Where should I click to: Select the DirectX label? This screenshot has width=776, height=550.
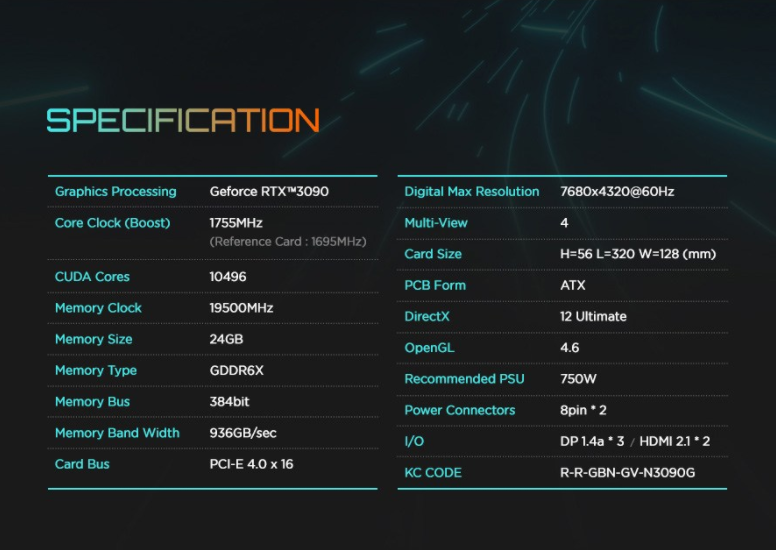[427, 316]
